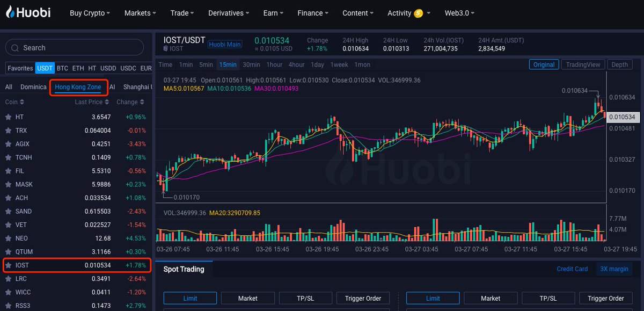Select the ETH market tab
The image size is (644, 311).
tap(78, 68)
